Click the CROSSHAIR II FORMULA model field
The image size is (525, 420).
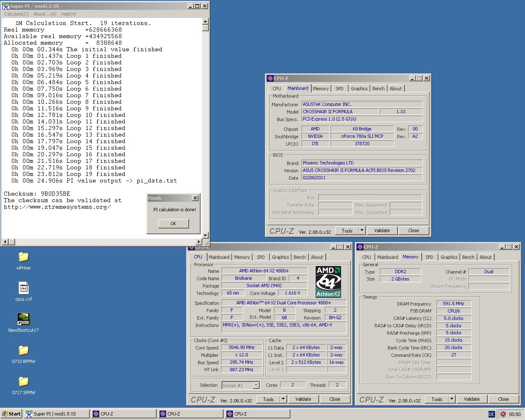click(x=340, y=112)
